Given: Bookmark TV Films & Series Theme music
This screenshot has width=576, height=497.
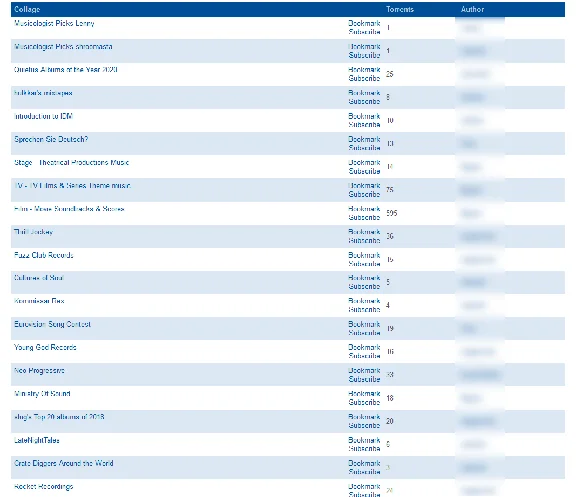Looking at the screenshot, I should (x=364, y=186).
